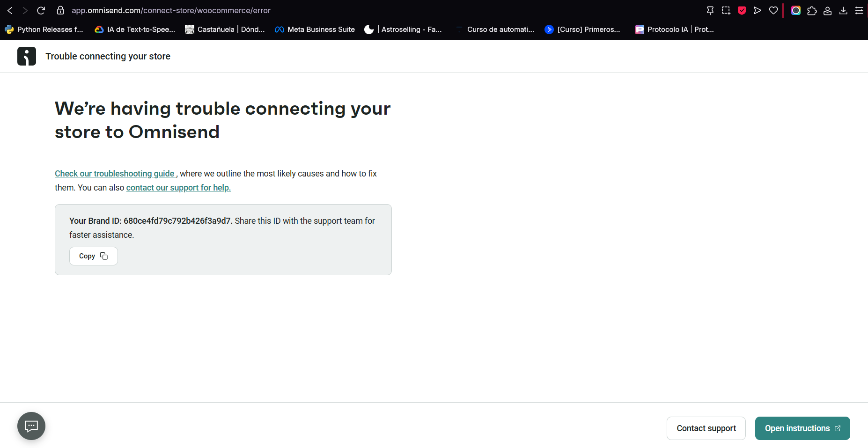Image resolution: width=868 pixels, height=448 pixels.
Task: Go back to the previous page
Action: click(10, 10)
